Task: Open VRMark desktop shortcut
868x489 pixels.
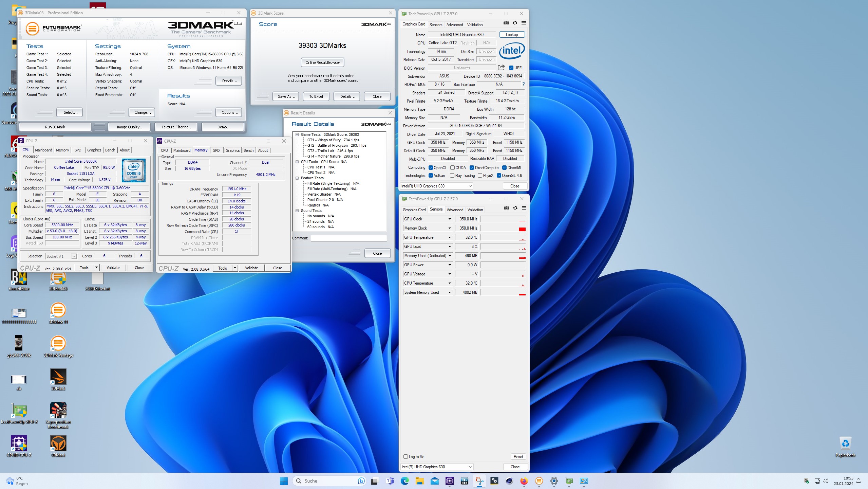Action: (58, 446)
